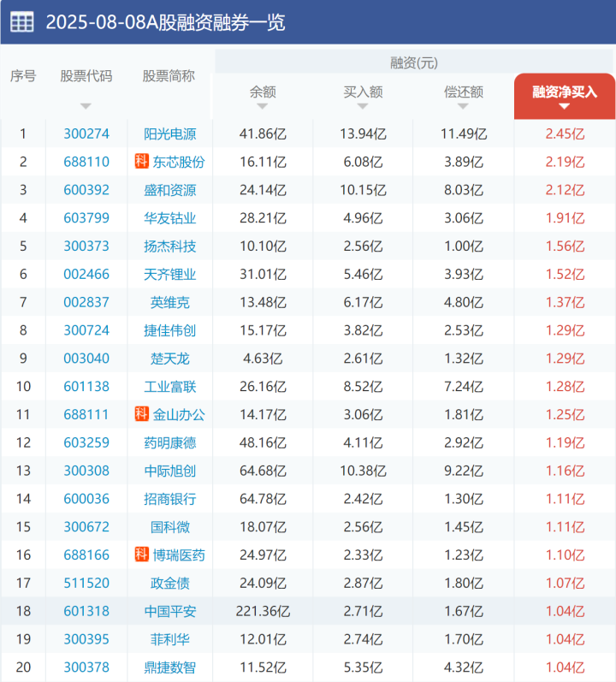Open 中国平安 stock link
The width and height of the screenshot is (616, 682).
(170, 611)
